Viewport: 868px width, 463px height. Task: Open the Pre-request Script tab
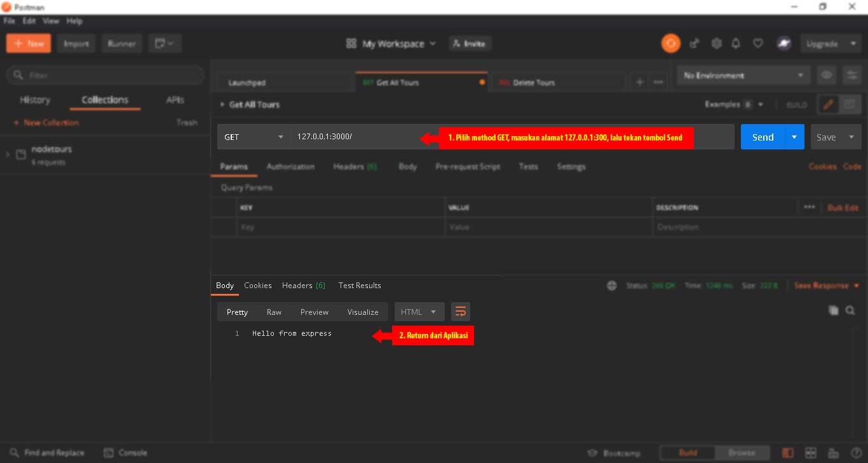(468, 166)
